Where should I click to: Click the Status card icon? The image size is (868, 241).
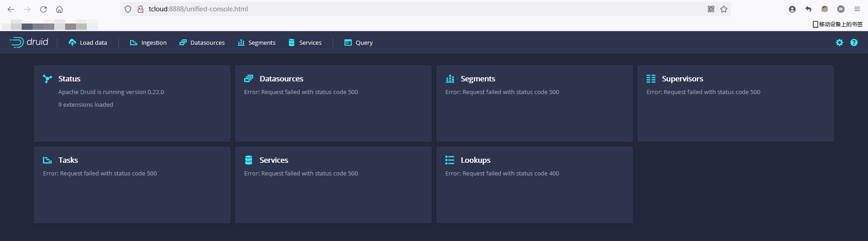coord(47,79)
